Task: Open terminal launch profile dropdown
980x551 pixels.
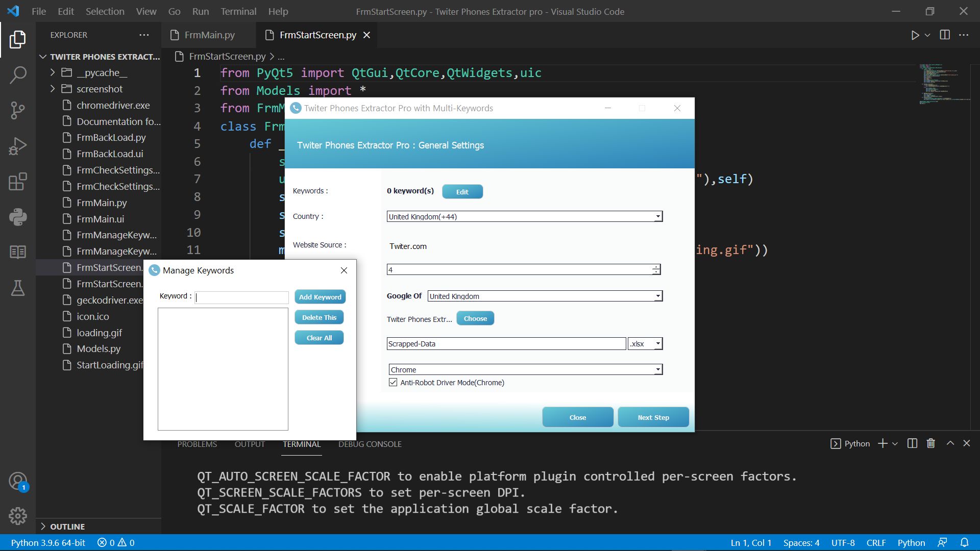Action: click(895, 443)
